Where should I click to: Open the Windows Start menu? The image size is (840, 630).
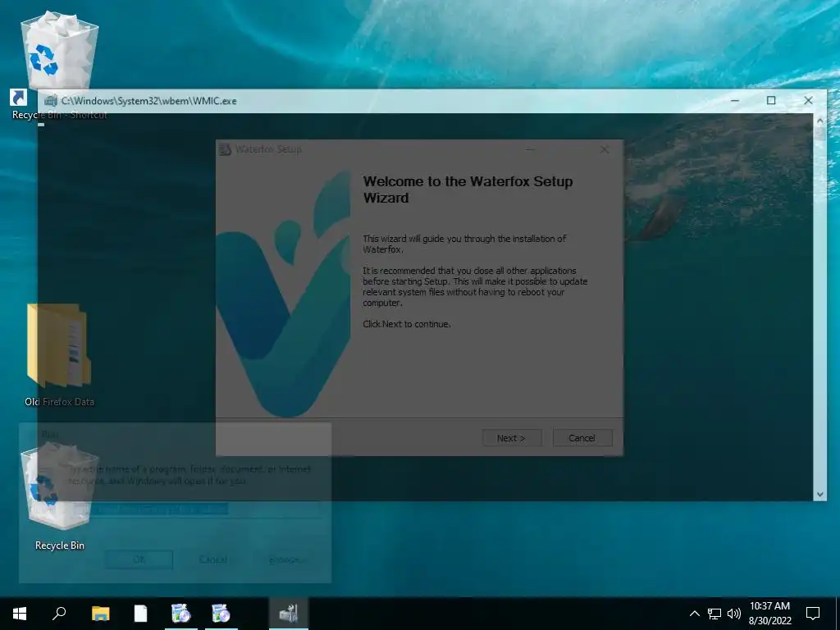click(20, 614)
